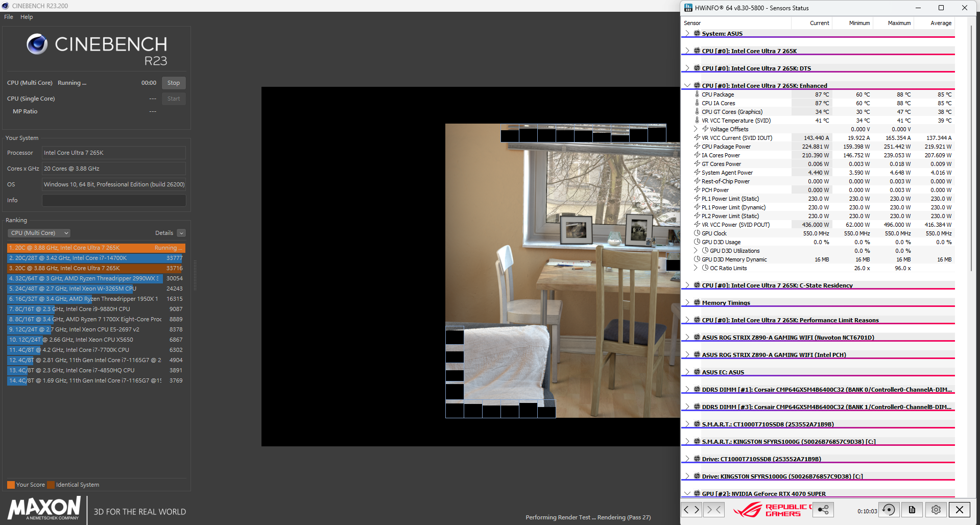Click the logging document icon button

click(912, 510)
